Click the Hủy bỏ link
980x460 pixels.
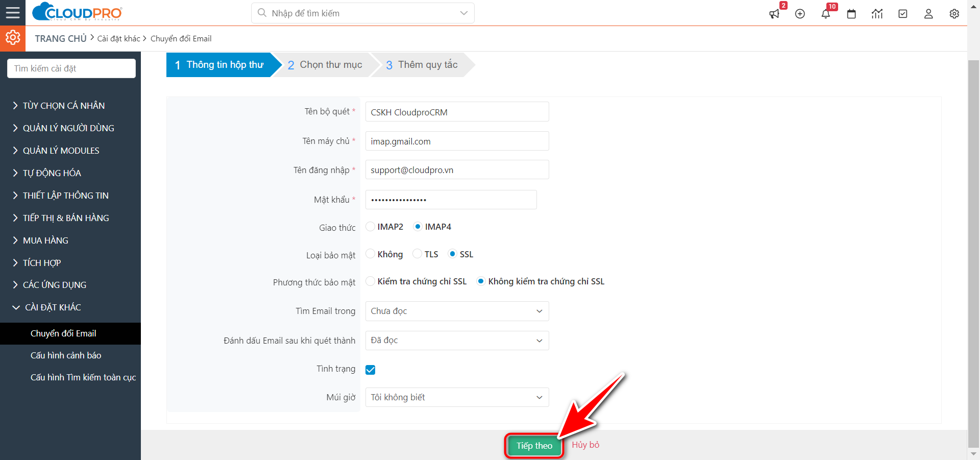(x=585, y=445)
